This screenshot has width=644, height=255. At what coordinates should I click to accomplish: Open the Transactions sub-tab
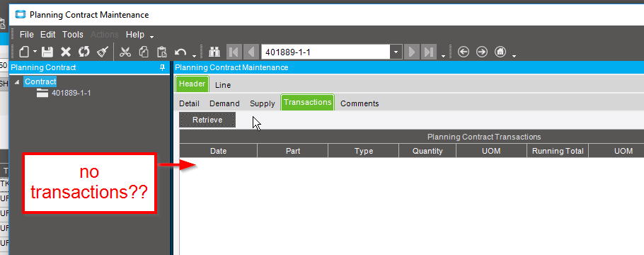[308, 103]
